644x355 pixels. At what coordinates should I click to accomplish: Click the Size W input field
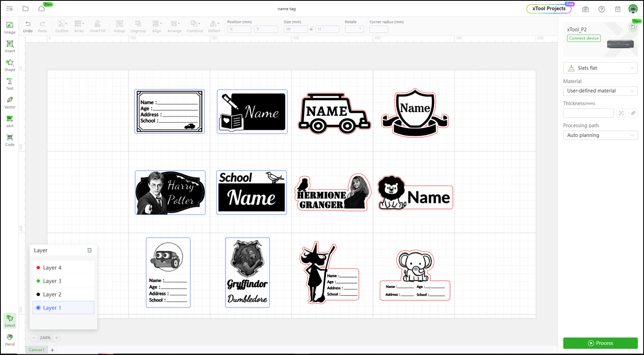tap(296, 29)
